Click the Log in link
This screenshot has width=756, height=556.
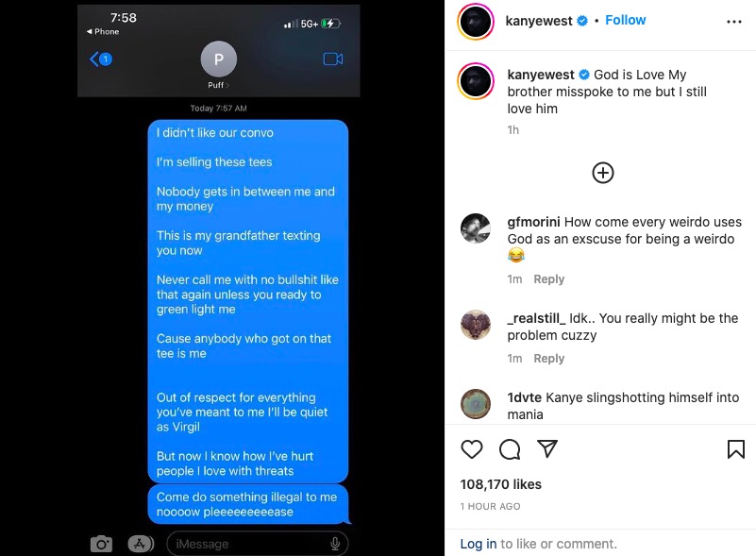pos(479,544)
